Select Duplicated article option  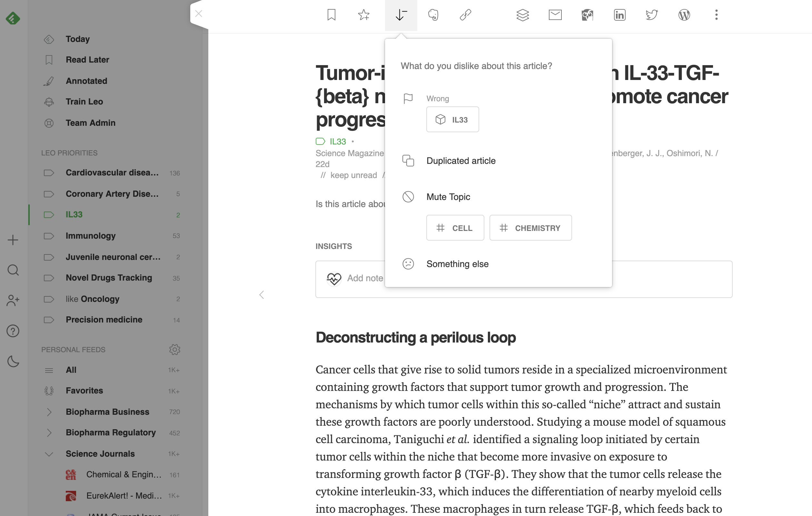[460, 161]
